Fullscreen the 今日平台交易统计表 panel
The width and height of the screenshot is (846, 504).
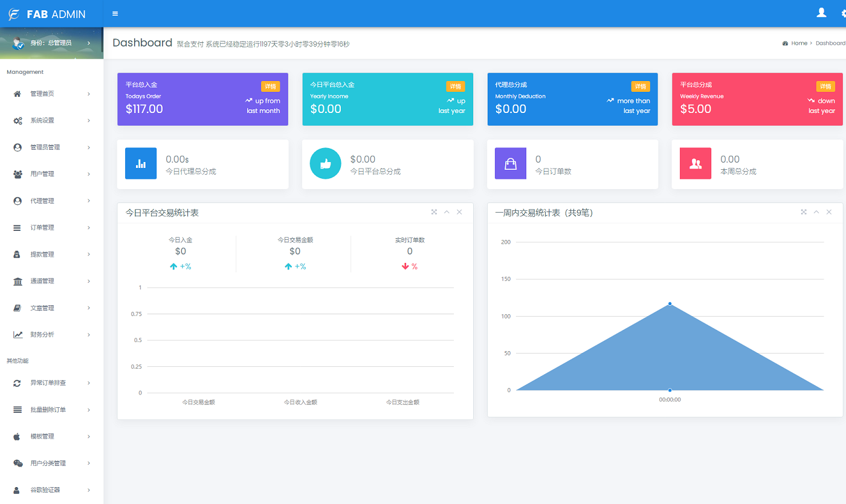pyautogui.click(x=434, y=212)
